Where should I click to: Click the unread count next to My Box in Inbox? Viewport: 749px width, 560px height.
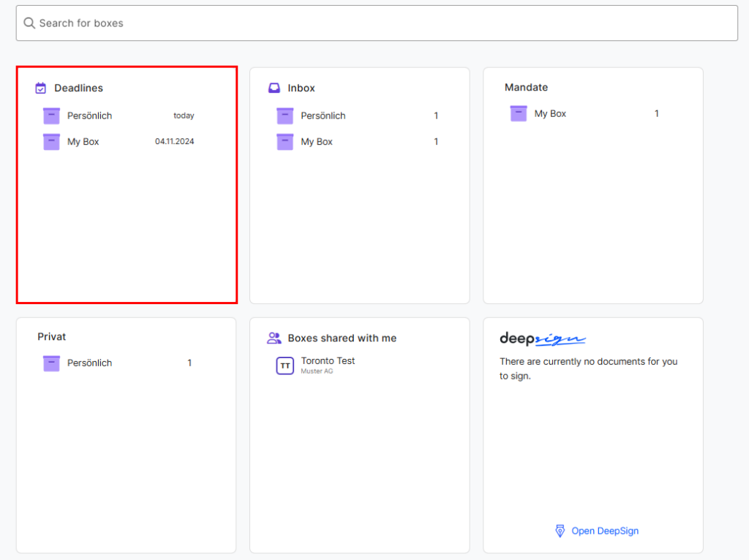(x=436, y=141)
